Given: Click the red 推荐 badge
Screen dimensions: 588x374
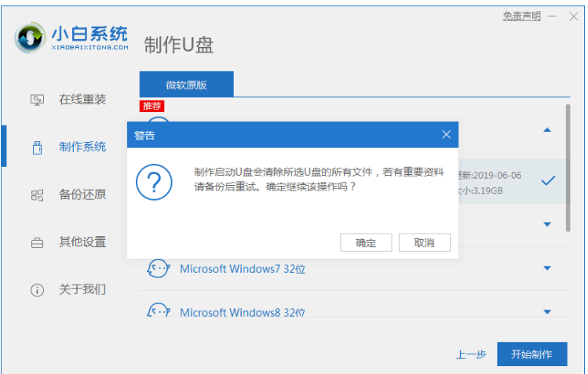Looking at the screenshot, I should pos(152,106).
